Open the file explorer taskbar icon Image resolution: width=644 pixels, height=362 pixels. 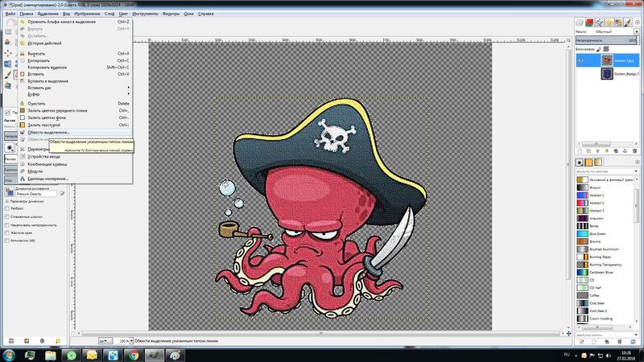click(51, 355)
